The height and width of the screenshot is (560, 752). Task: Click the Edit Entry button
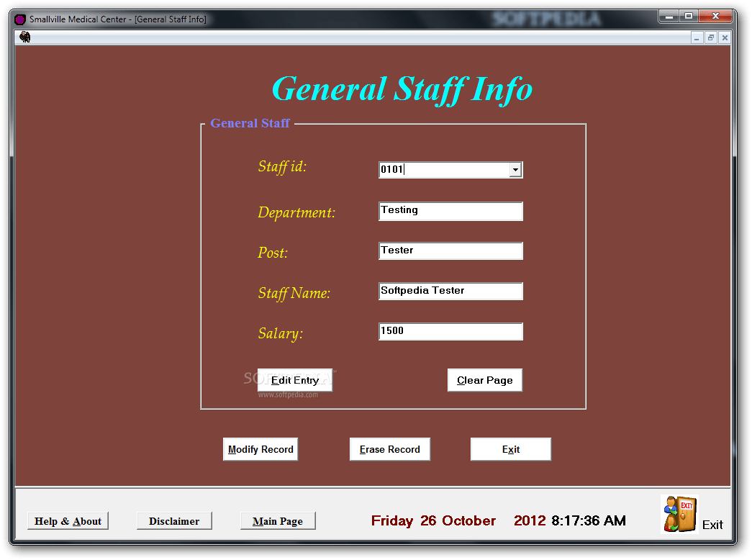click(294, 380)
